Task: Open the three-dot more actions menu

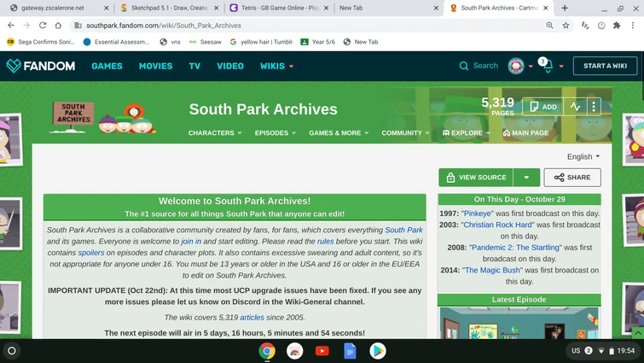Action: coord(594,107)
